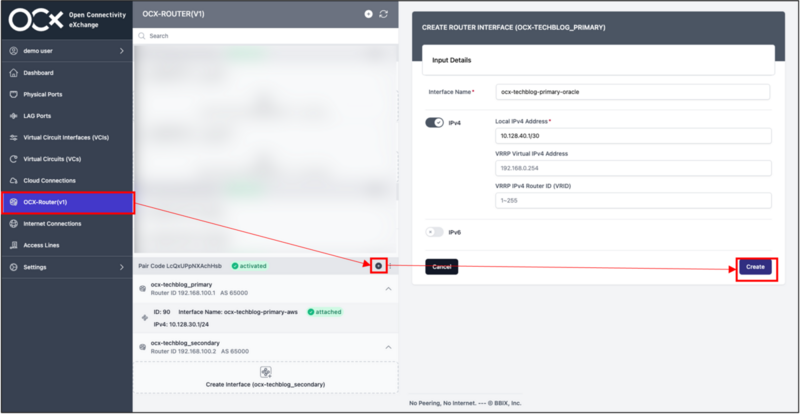Open the Dashboard menu item
The image size is (800, 414).
click(66, 73)
